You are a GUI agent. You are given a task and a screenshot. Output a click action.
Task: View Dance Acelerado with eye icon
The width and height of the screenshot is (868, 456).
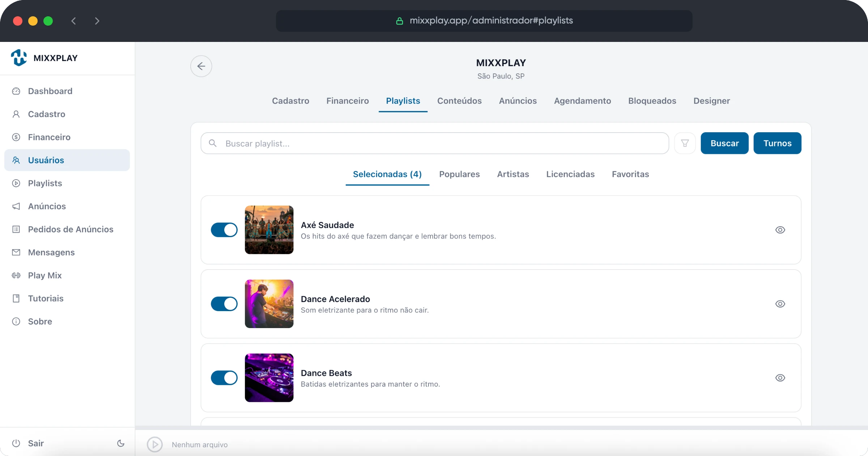point(780,304)
